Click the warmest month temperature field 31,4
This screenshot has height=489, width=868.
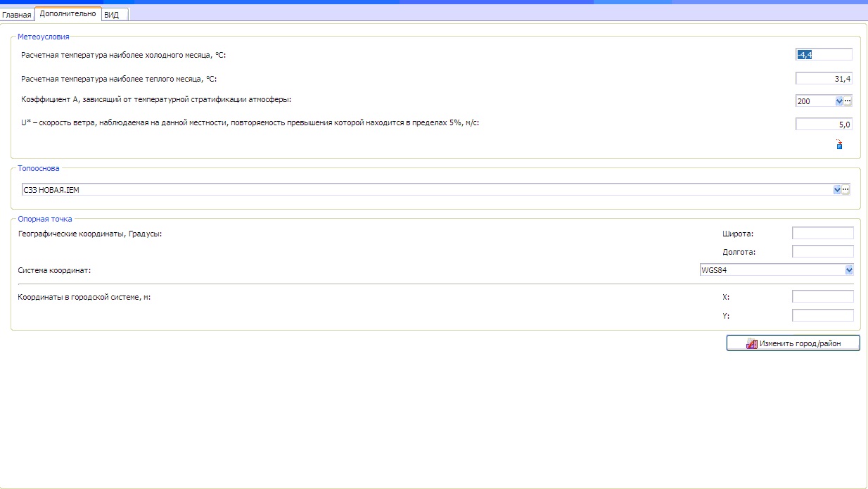[x=823, y=79]
